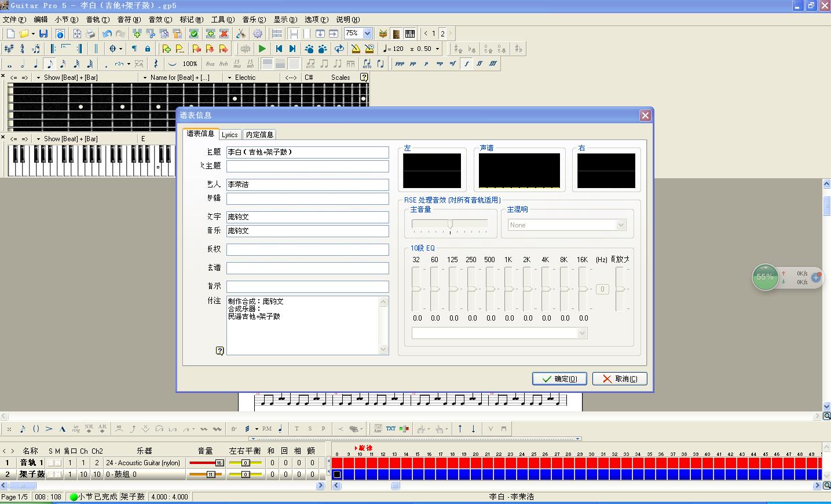The height and width of the screenshot is (504, 831).
Task: Toggle mute M for 架子鼓 track
Action: pyautogui.click(x=58, y=474)
